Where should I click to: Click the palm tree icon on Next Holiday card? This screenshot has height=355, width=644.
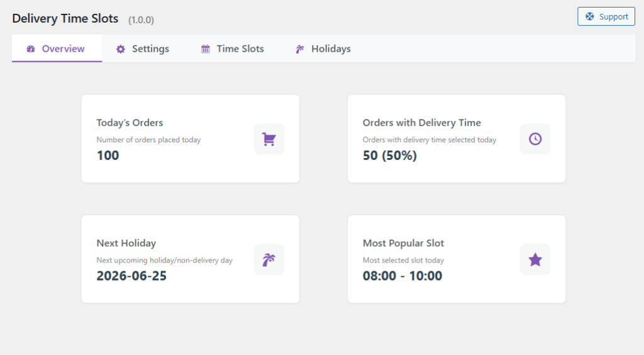[x=269, y=259]
